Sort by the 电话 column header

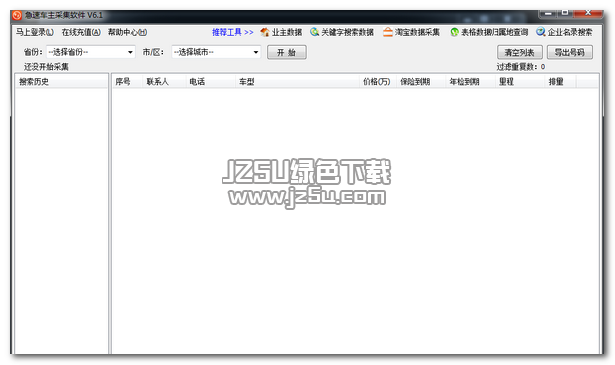coord(210,82)
